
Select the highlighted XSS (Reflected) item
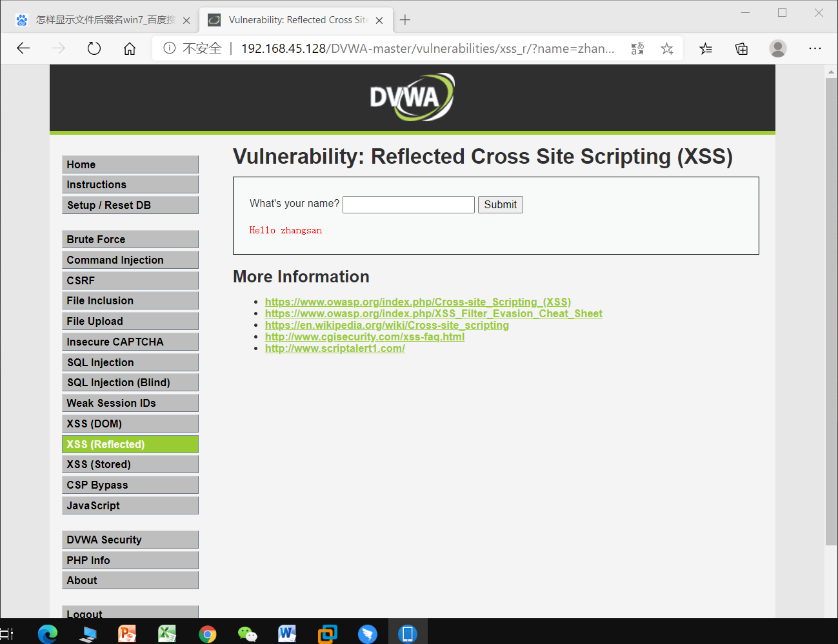pos(130,444)
